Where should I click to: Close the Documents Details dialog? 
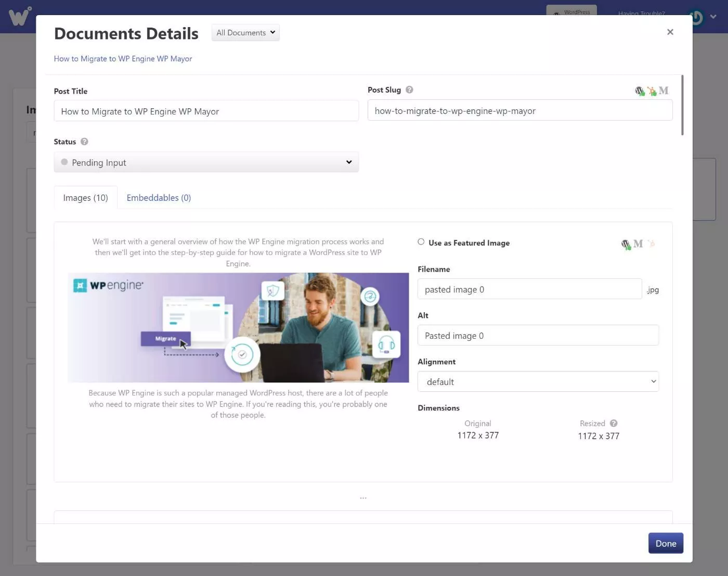click(670, 32)
